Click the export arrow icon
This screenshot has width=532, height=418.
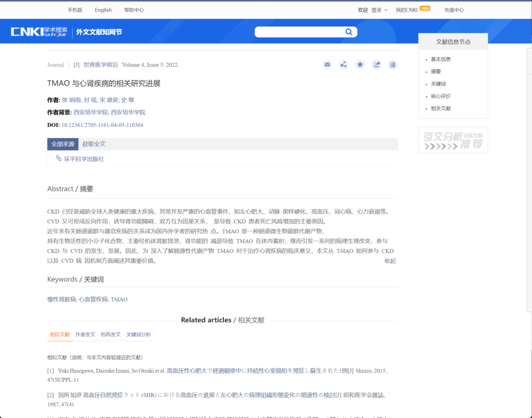[377, 64]
